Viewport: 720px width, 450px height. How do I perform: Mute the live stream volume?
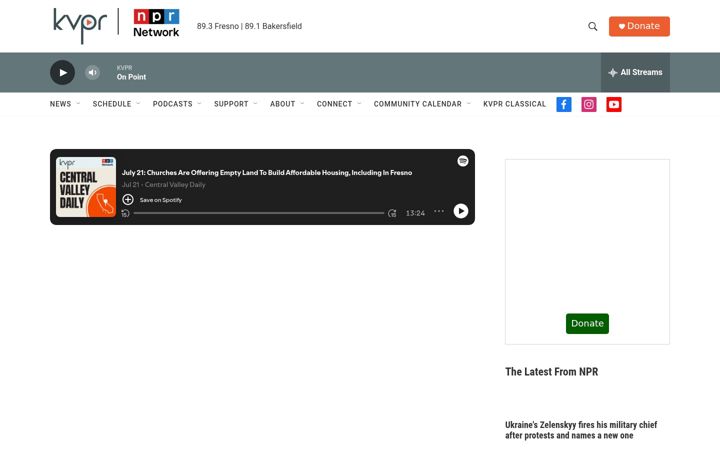tap(92, 73)
